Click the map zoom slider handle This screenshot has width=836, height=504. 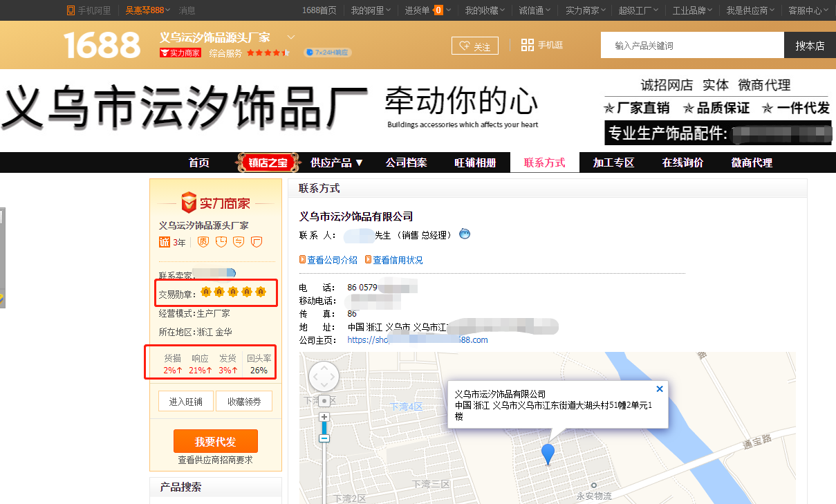click(324, 438)
